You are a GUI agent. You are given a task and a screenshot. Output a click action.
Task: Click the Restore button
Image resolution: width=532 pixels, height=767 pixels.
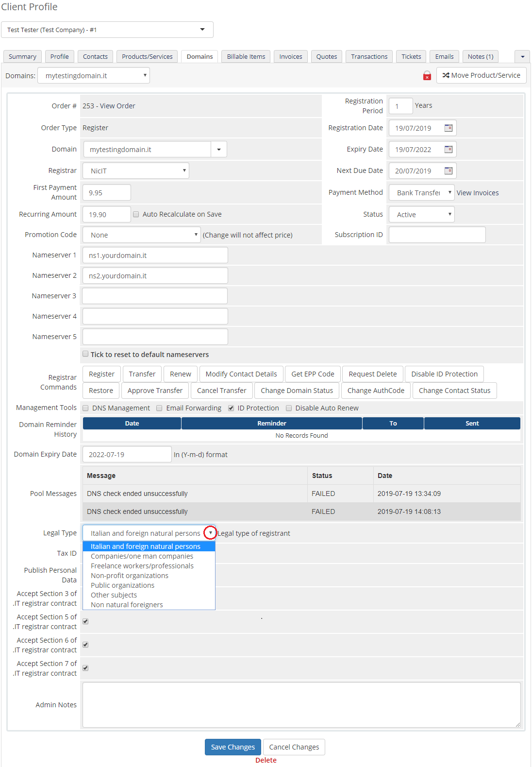(101, 391)
